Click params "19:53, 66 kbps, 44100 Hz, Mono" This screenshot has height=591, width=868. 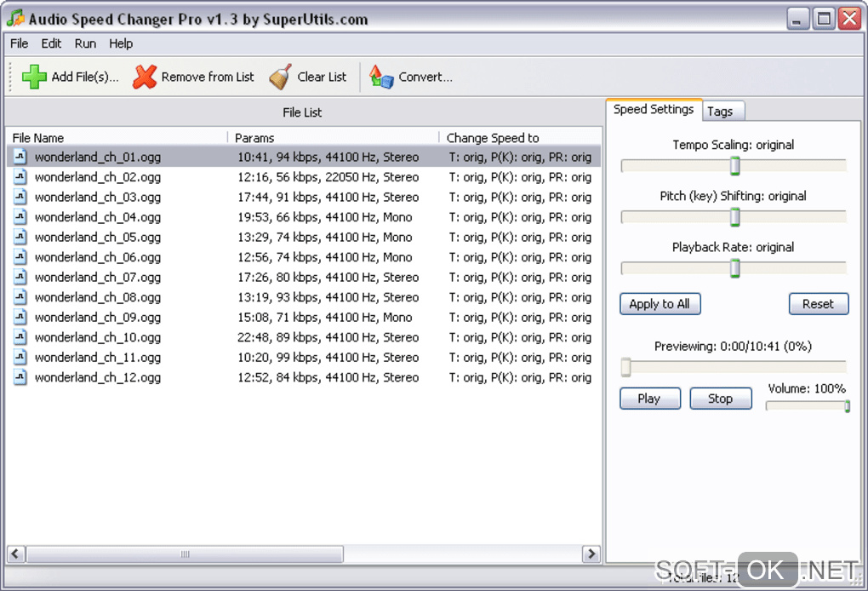325,217
